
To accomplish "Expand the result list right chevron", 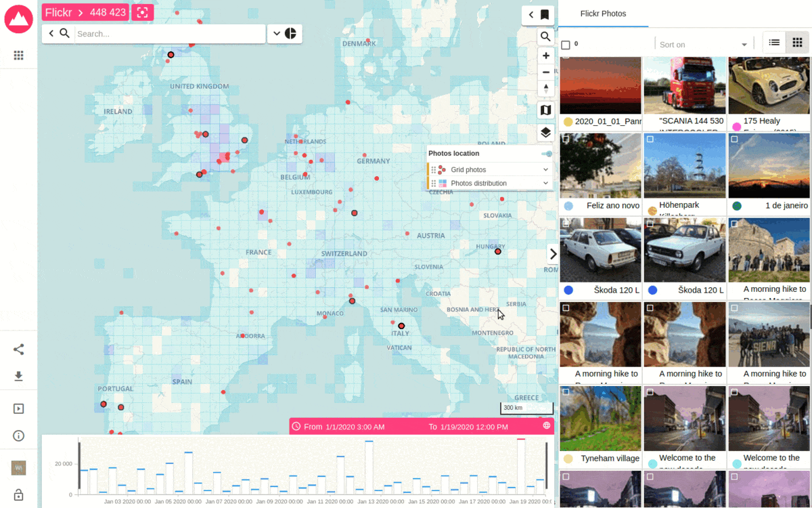I will [553, 254].
